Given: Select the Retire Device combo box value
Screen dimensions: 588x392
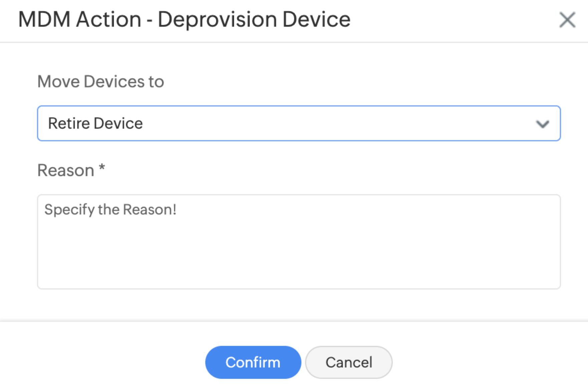Looking at the screenshot, I should [299, 123].
